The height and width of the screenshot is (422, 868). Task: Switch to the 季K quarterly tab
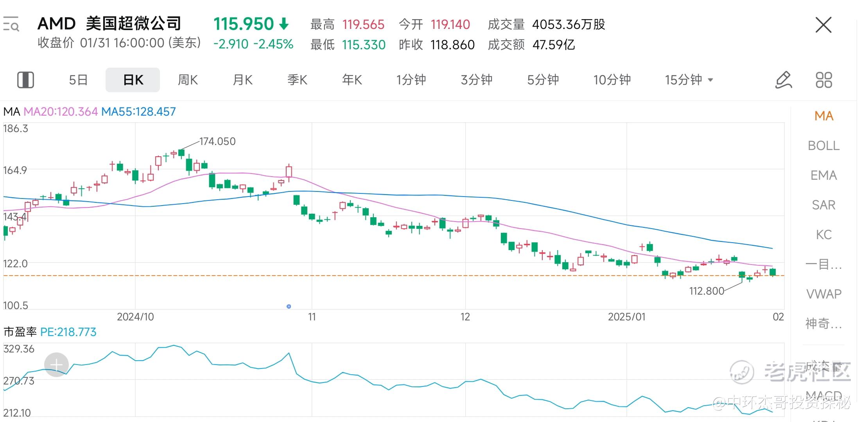click(297, 80)
